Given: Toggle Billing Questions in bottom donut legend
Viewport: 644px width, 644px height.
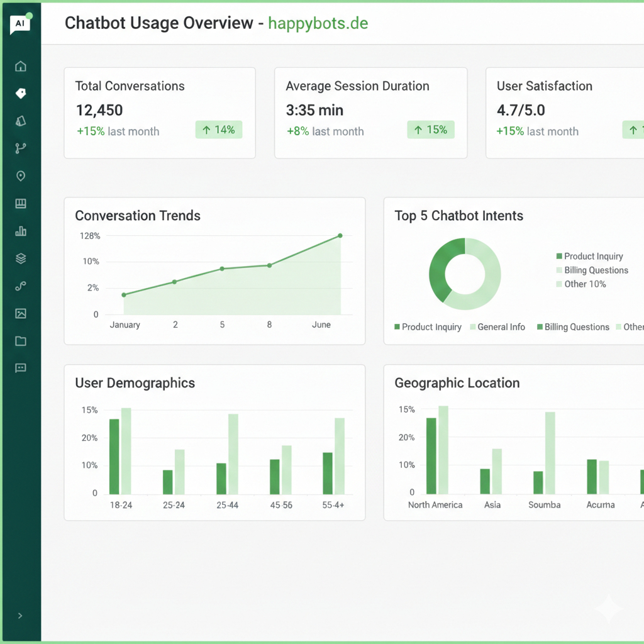Looking at the screenshot, I should tap(573, 327).
